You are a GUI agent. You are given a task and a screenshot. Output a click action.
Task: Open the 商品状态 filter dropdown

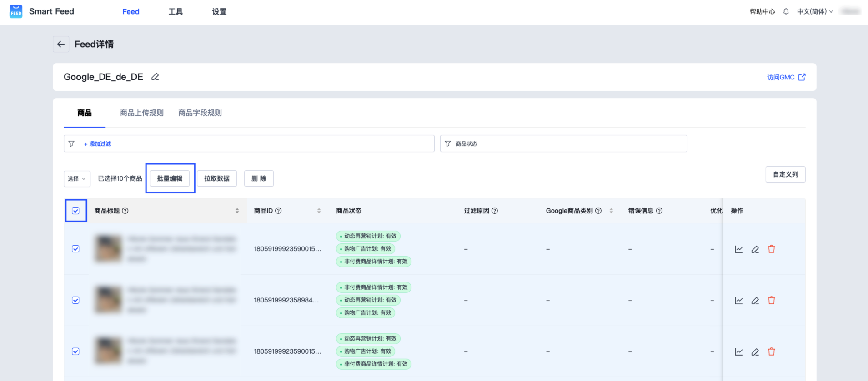pyautogui.click(x=563, y=143)
